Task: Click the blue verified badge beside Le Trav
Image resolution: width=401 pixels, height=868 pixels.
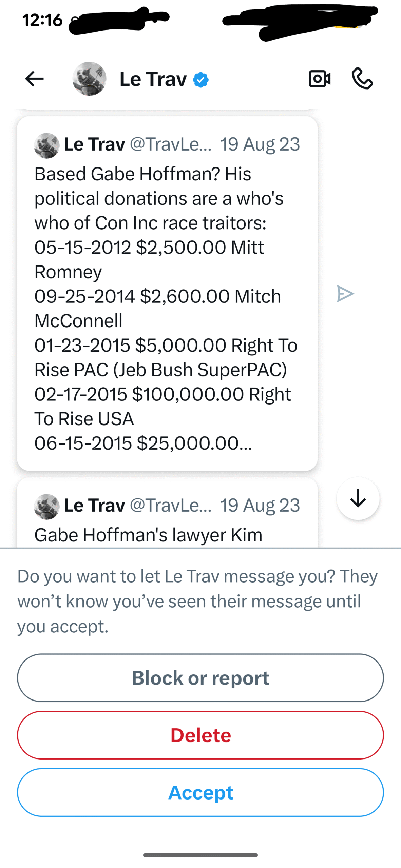Action: point(201,80)
